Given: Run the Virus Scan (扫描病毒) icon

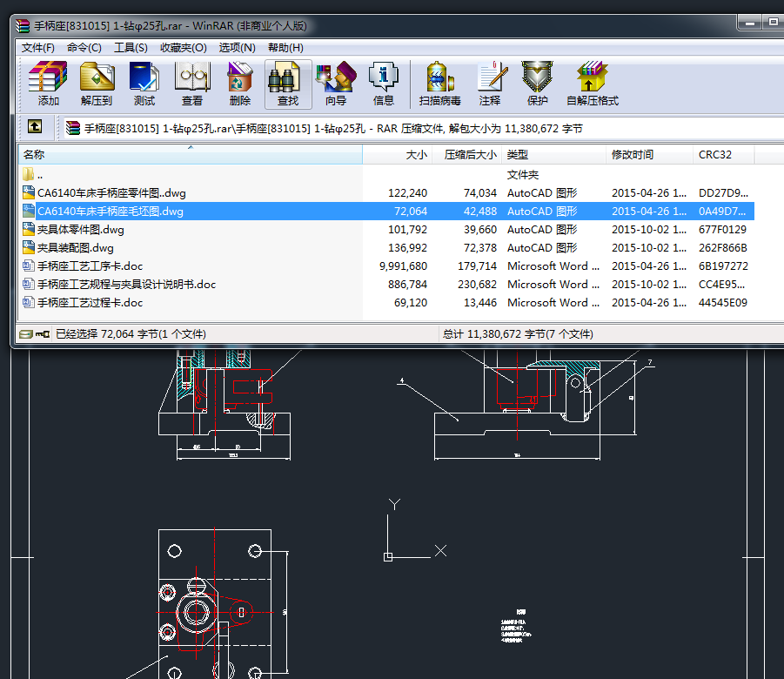Looking at the screenshot, I should (440, 84).
